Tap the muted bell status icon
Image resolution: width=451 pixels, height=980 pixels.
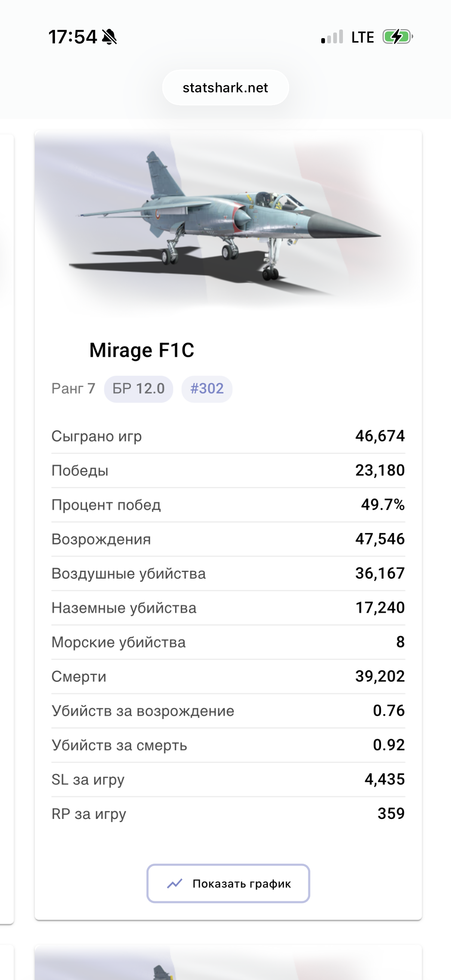pos(110,37)
